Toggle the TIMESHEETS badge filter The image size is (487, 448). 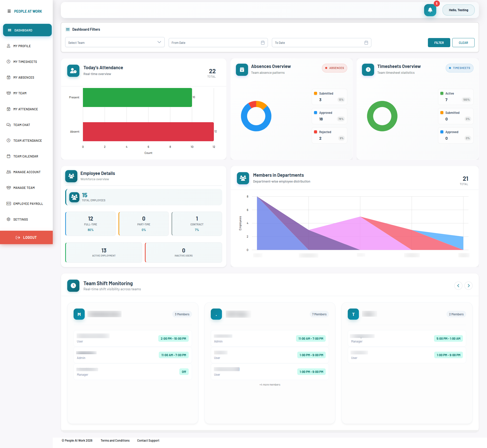[459, 68]
